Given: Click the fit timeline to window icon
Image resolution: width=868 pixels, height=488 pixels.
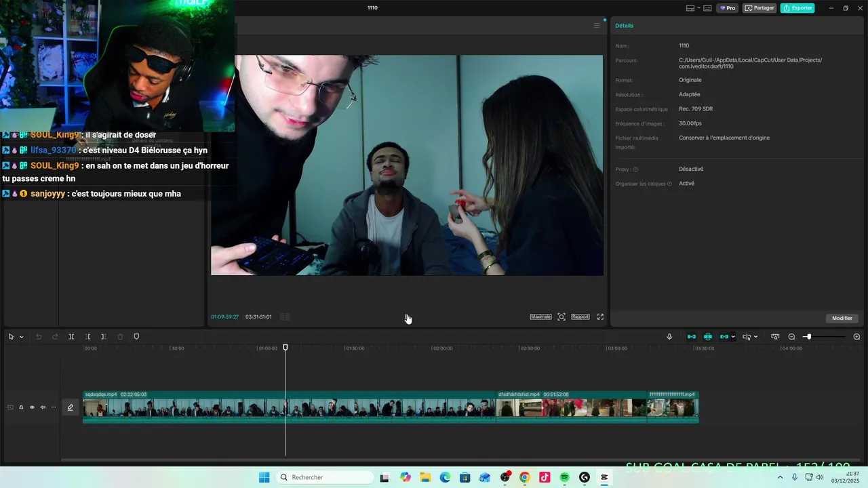Looking at the screenshot, I should (x=775, y=337).
